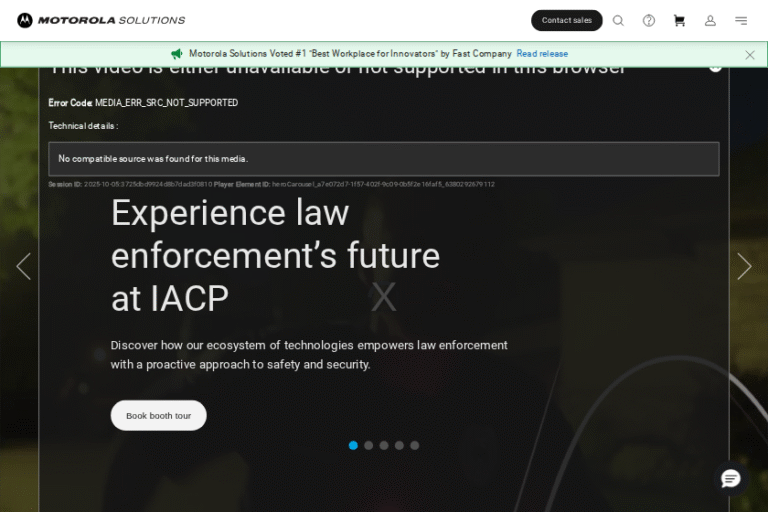This screenshot has height=512, width=768.
Task: Open the search icon in header
Action: coord(618,20)
